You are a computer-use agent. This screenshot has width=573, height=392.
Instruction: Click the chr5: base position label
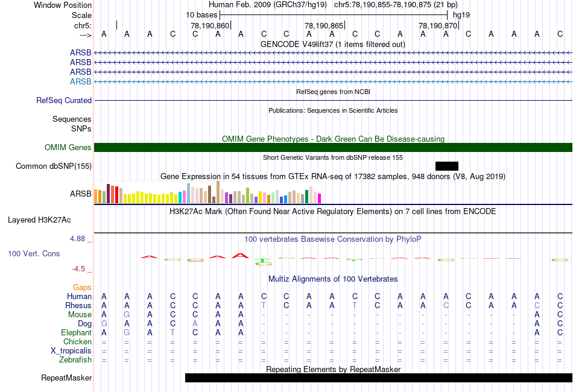tap(83, 25)
